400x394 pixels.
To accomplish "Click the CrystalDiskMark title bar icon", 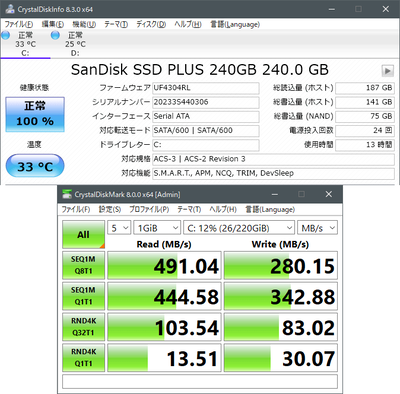I will click(67, 194).
